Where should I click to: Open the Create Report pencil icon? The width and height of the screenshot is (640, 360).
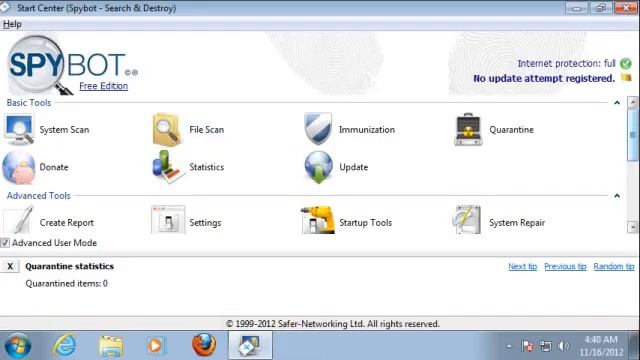click(19, 220)
